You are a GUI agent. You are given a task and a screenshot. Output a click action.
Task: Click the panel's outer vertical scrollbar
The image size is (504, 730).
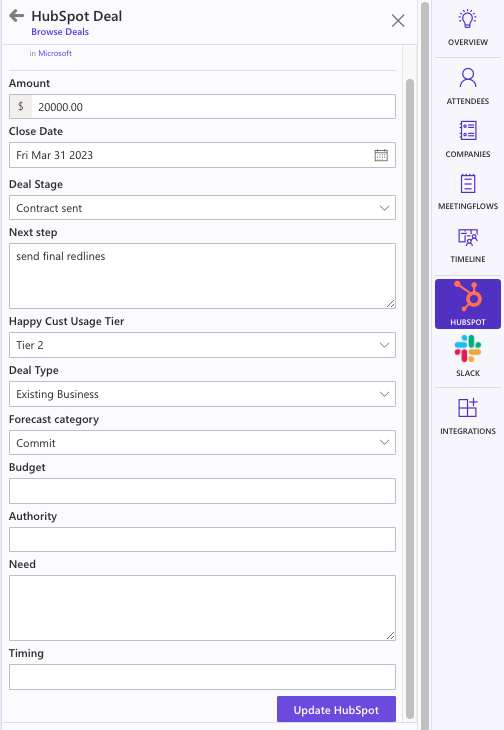424,365
